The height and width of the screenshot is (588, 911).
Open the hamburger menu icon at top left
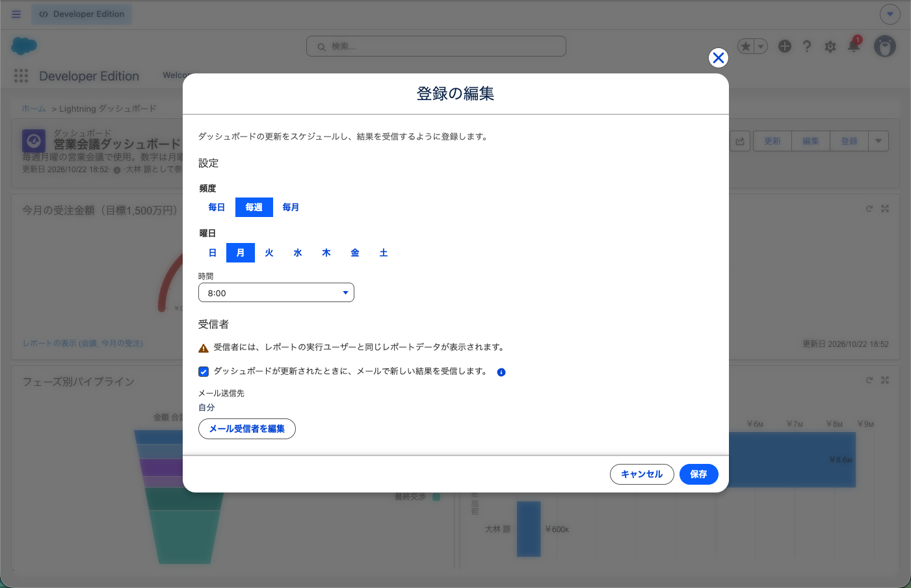pyautogui.click(x=16, y=14)
